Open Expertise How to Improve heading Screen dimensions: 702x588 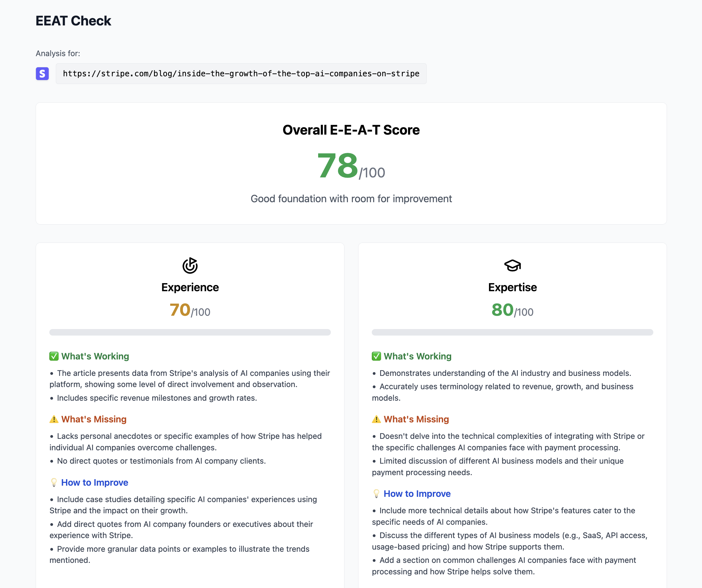point(417,494)
